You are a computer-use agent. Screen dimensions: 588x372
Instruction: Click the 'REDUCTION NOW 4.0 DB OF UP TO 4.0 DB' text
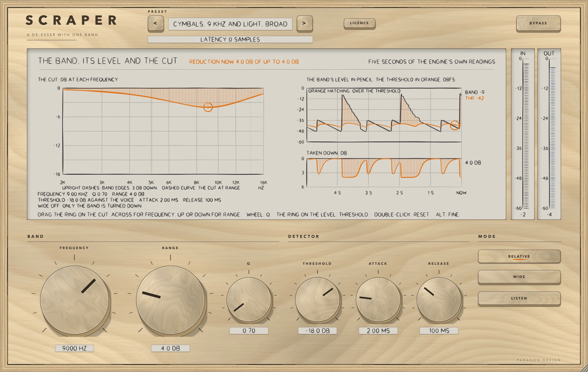tap(244, 62)
